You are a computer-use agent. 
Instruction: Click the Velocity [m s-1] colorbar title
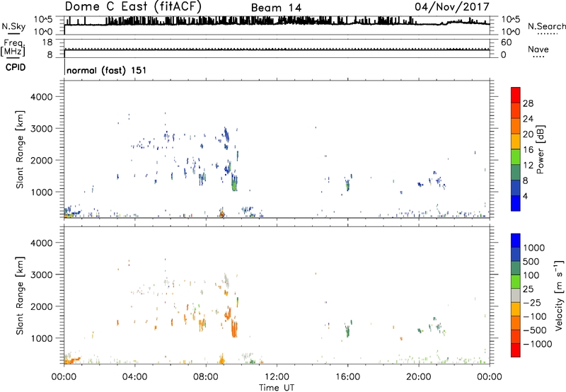[x=559, y=295]
